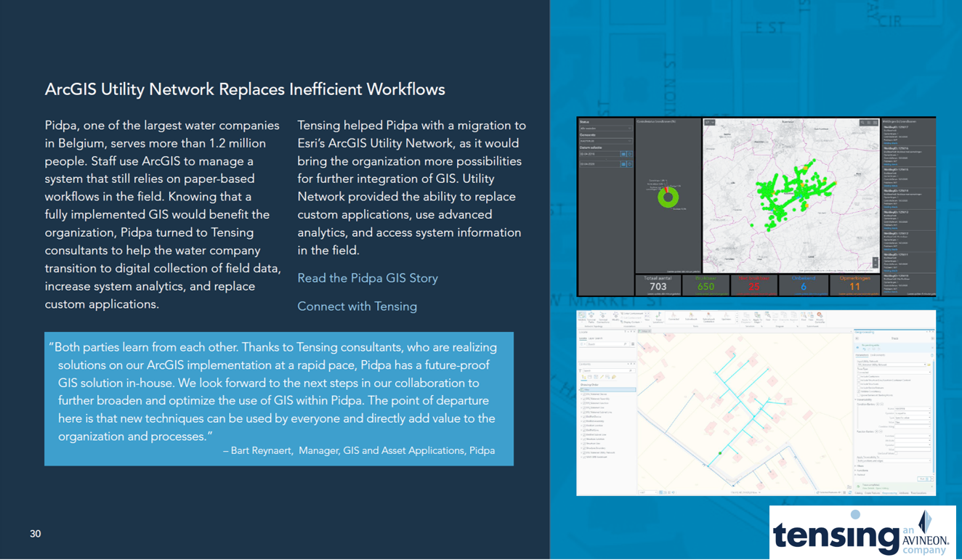Image resolution: width=962 pixels, height=560 pixels.
Task: Enable the Validate Consistency checkbox in the Trace pane
Action: (x=859, y=391)
